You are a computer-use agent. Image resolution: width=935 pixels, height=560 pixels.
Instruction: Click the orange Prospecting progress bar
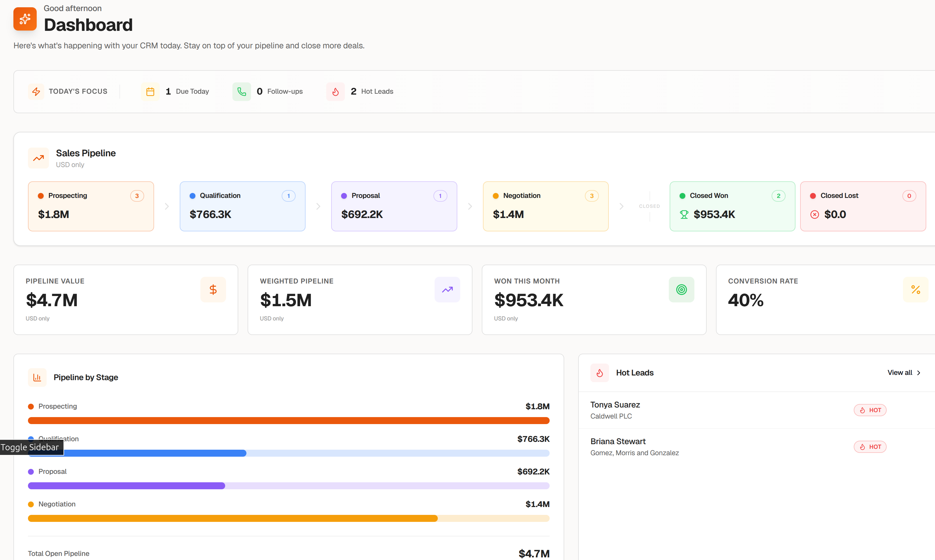tap(288, 420)
